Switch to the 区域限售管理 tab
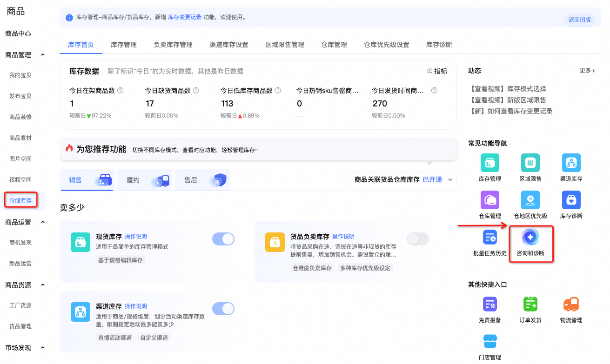The height and width of the screenshot is (364, 610). point(285,45)
